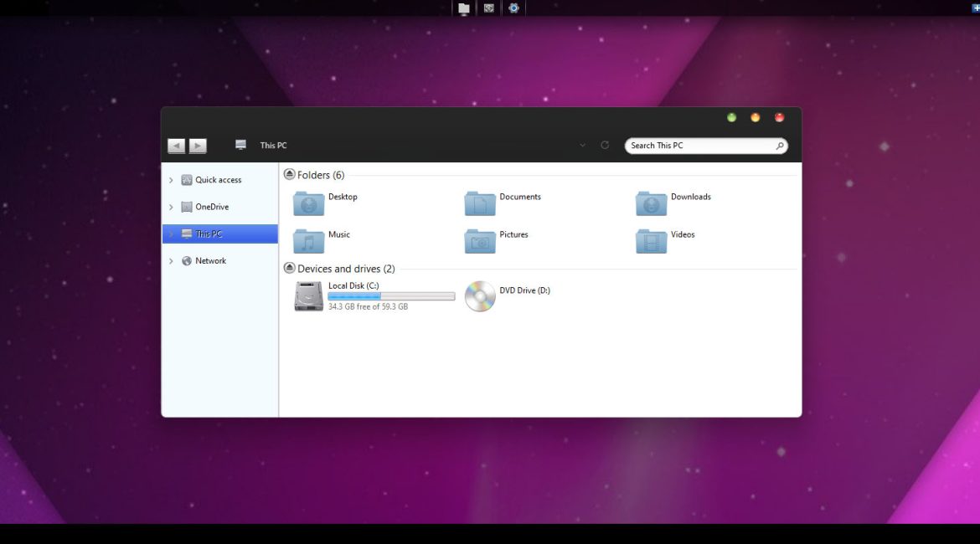Open the Pictures folder icon
Screen dimensions: 980x544
pos(480,241)
